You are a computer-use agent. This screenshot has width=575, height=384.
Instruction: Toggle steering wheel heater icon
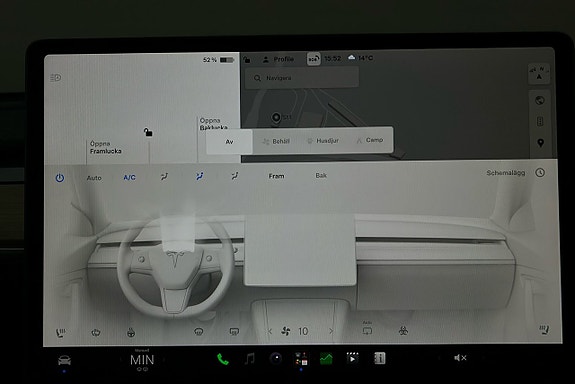(x=131, y=333)
